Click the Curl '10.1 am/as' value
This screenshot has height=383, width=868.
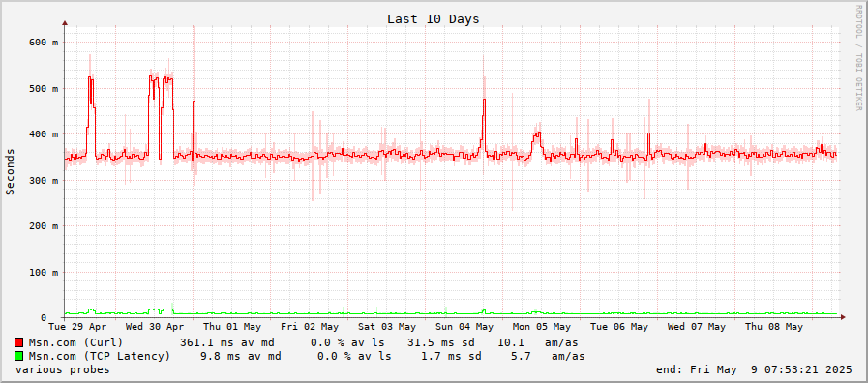(537, 342)
